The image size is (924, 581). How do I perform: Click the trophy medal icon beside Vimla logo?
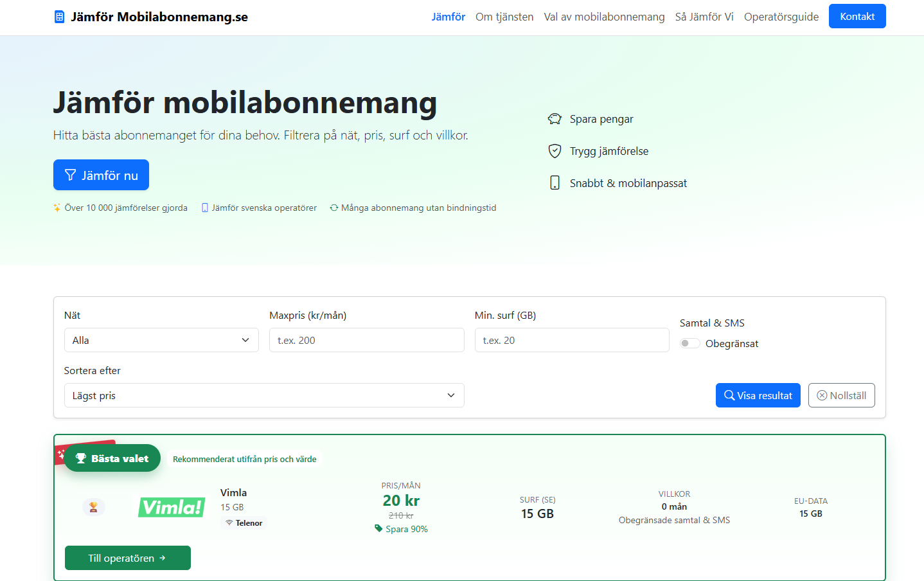(x=94, y=507)
